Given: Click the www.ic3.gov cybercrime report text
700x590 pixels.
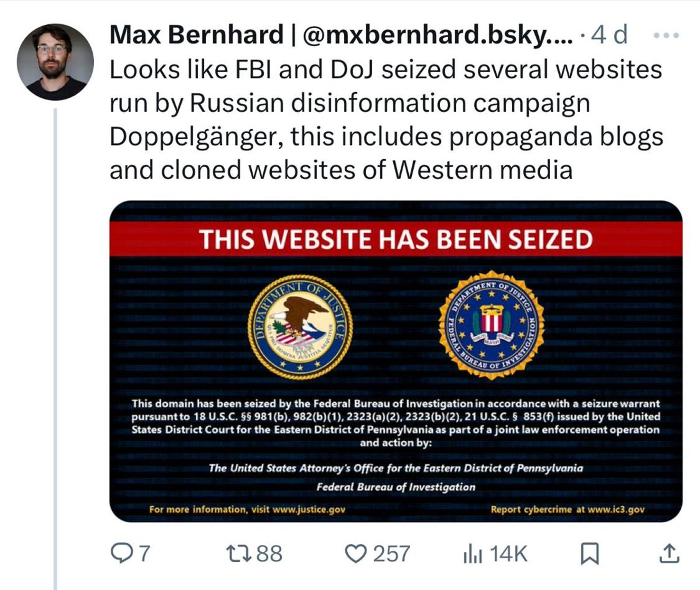Looking at the screenshot, I should tap(616, 510).
